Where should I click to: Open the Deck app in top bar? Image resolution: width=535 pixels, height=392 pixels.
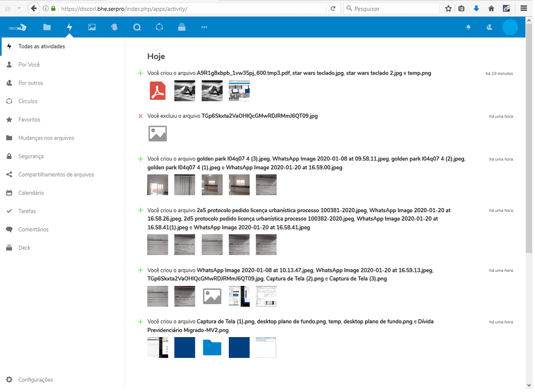(x=182, y=27)
